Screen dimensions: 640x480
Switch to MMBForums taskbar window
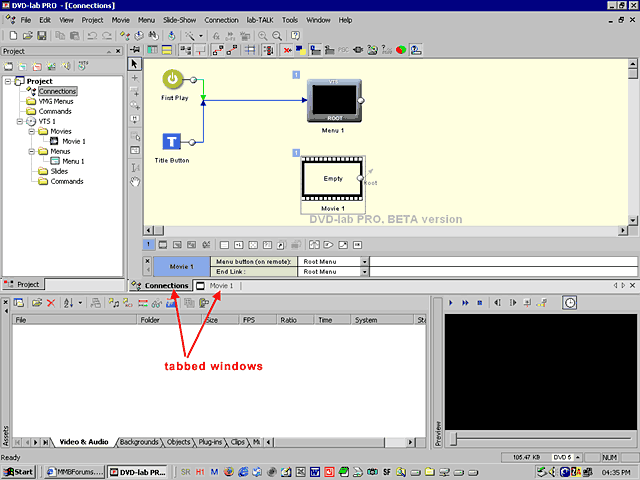[74, 472]
